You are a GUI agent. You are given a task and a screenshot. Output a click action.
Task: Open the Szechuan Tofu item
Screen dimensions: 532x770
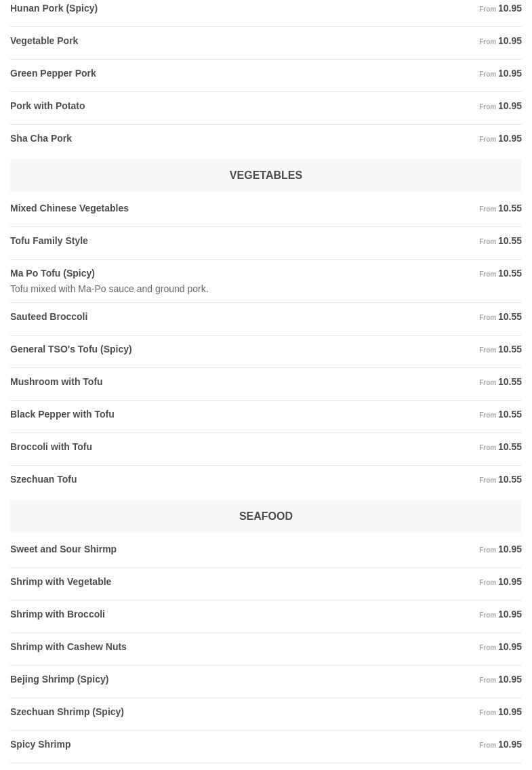[x=43, y=480]
